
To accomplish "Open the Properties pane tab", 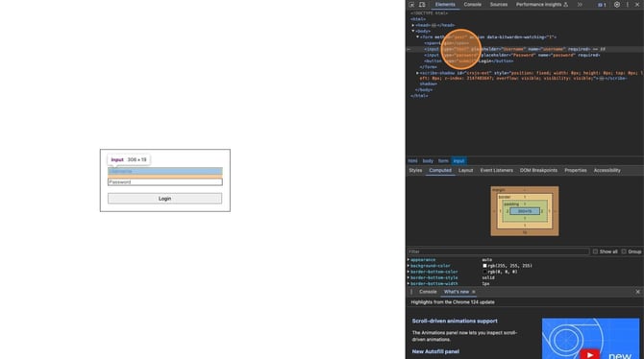I will (x=576, y=170).
